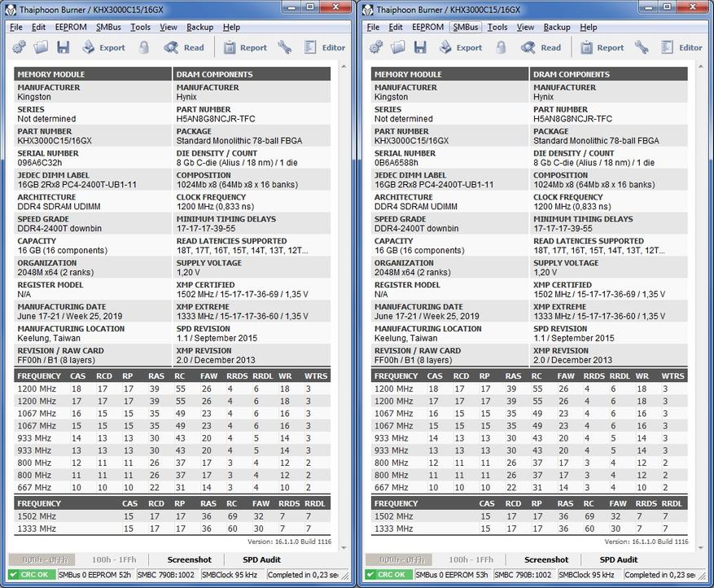Click the gear settings icon in left window
This screenshot has width=714, height=588.
tap(19, 47)
